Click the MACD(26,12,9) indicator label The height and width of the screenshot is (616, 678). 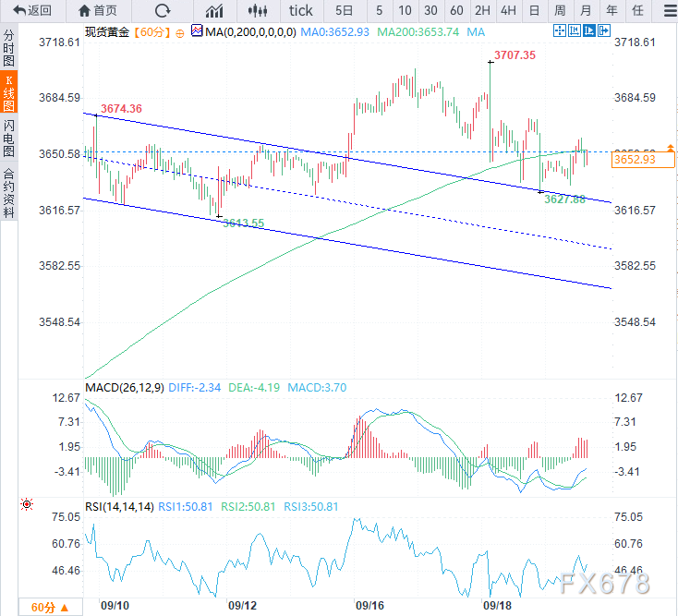pyautogui.click(x=123, y=388)
